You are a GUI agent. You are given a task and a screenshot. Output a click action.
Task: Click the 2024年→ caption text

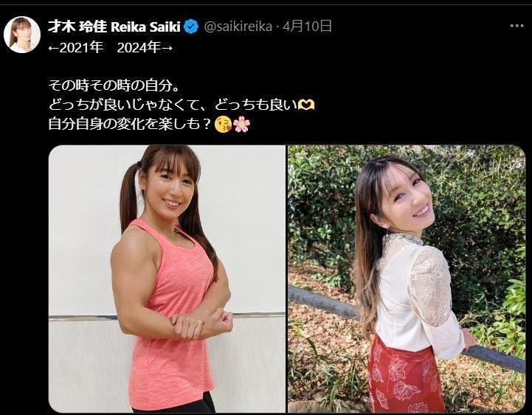(145, 48)
